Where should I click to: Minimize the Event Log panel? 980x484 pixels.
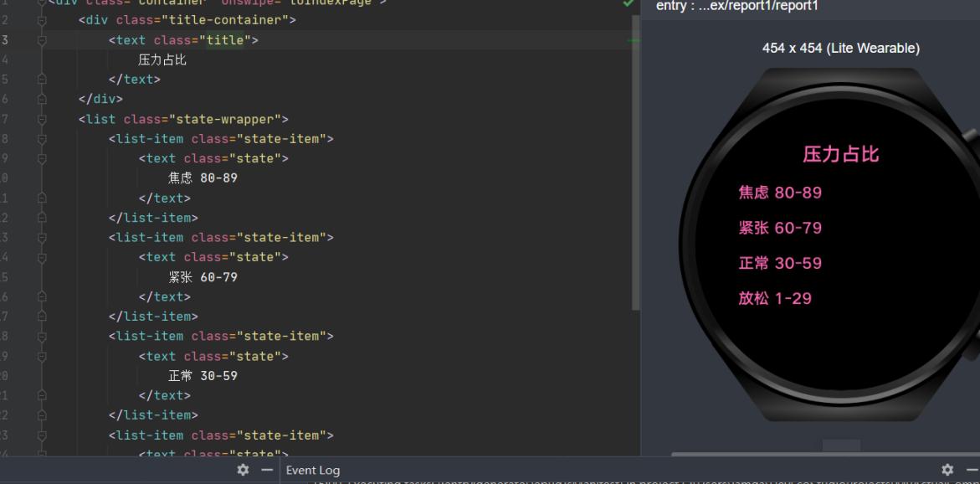pos(972,470)
